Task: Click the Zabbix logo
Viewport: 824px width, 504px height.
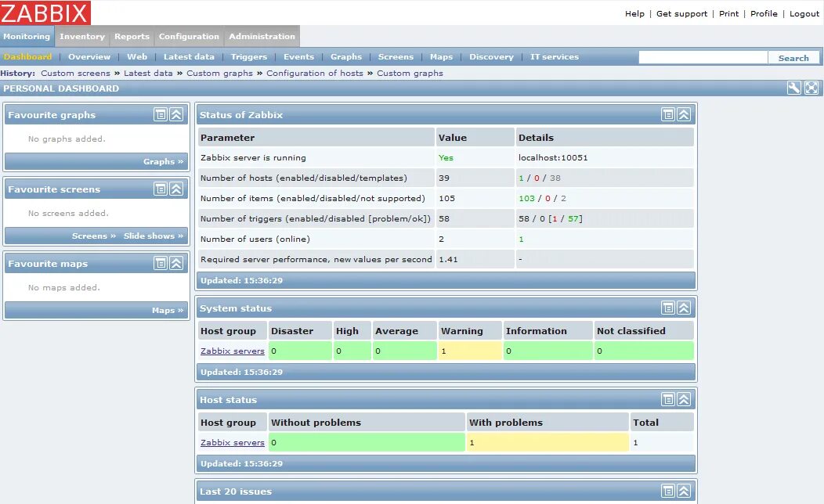Action: click(45, 13)
